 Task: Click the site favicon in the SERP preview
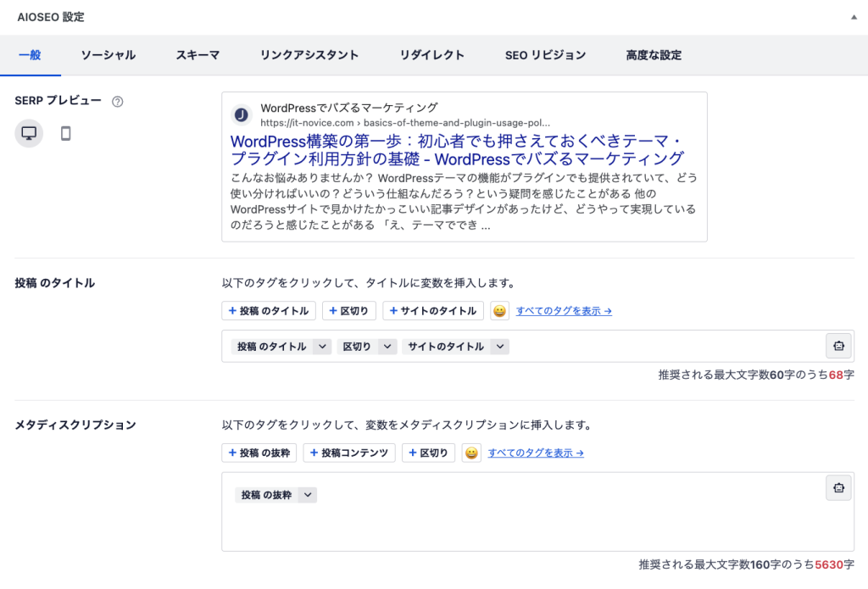click(x=240, y=114)
